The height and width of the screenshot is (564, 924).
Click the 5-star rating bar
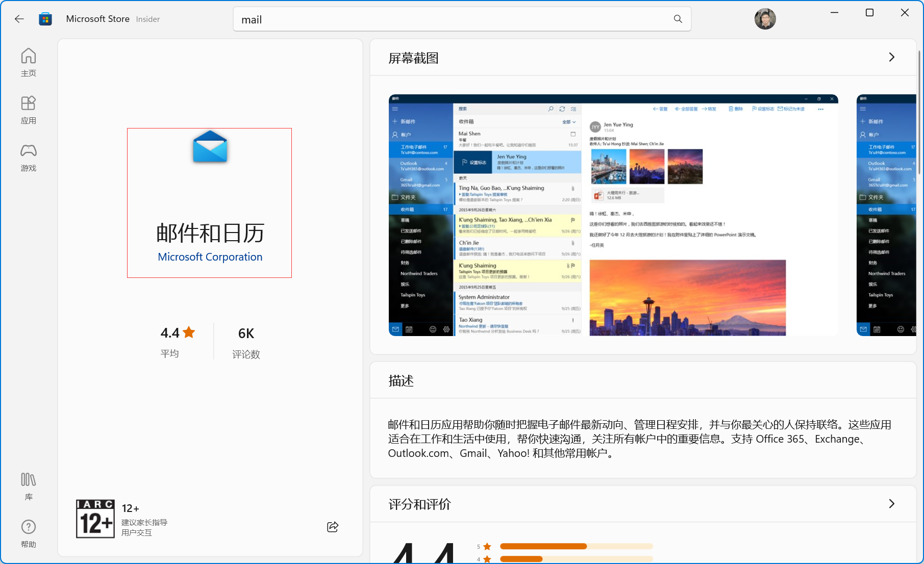(x=577, y=546)
